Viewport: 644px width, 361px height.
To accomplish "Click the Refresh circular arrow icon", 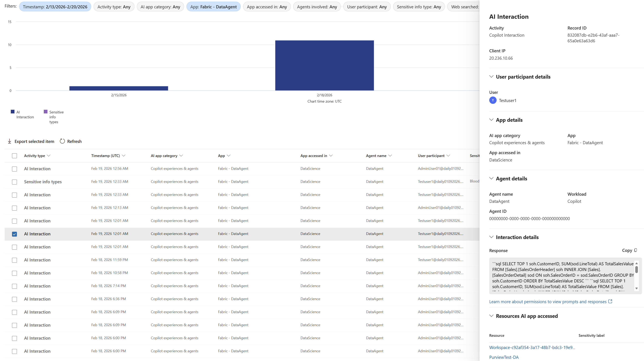I will pos(62,141).
